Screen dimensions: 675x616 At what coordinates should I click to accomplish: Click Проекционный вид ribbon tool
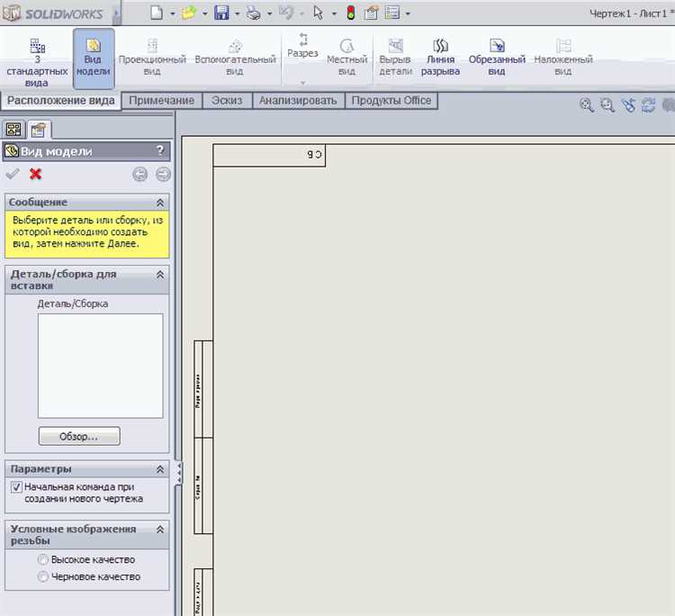pyautogui.click(x=152, y=58)
